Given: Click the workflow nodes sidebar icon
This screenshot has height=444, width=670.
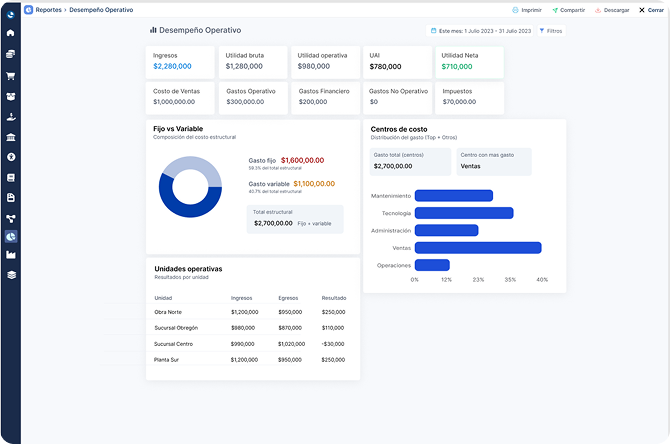Looking at the screenshot, I should [10, 218].
